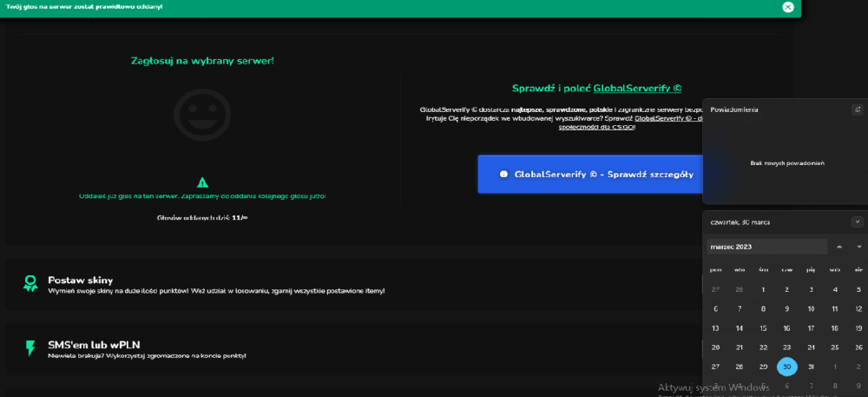Click the Głosów oddanych dziś counter text
The height and width of the screenshot is (397, 868).
point(202,218)
